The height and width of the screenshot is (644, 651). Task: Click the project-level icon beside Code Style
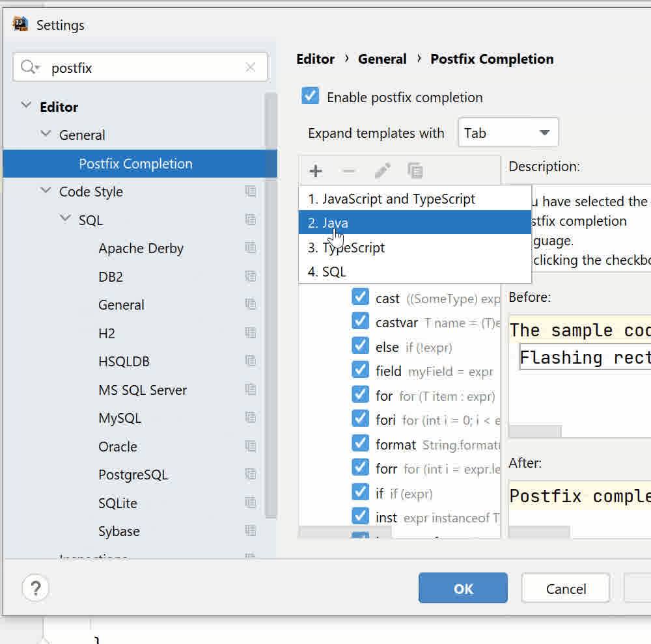pyautogui.click(x=251, y=191)
